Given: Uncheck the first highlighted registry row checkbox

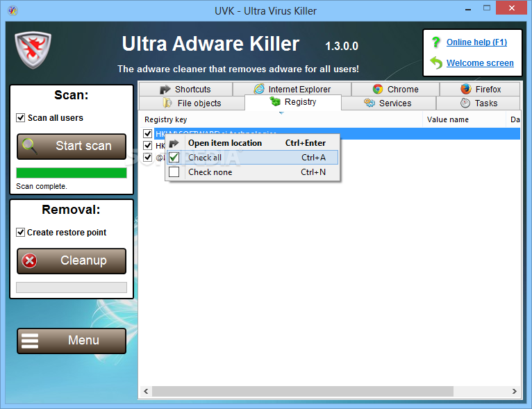Looking at the screenshot, I should [147, 133].
